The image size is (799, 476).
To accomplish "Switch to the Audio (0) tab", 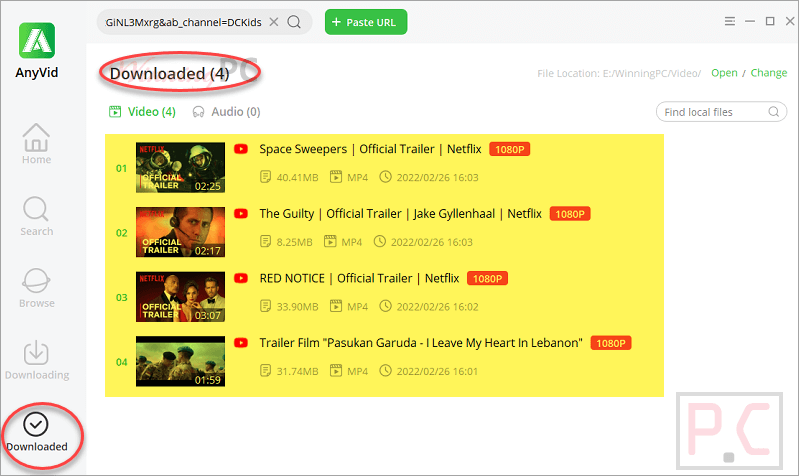I will click(226, 112).
